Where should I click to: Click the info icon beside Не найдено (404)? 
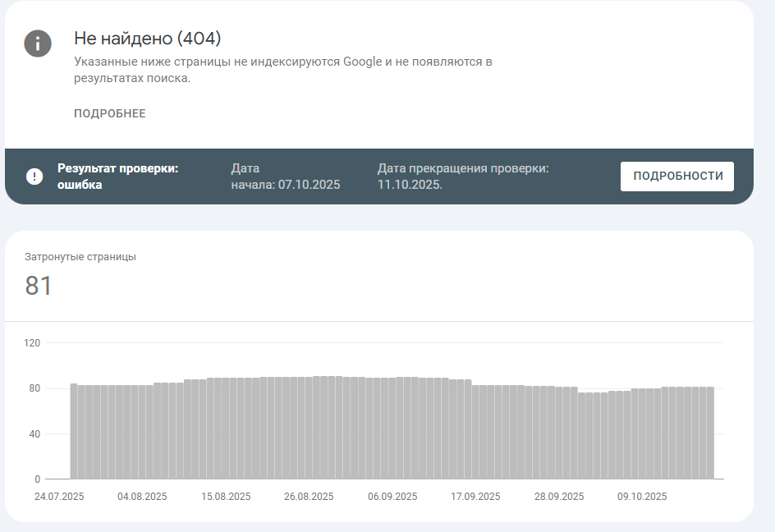click(38, 44)
